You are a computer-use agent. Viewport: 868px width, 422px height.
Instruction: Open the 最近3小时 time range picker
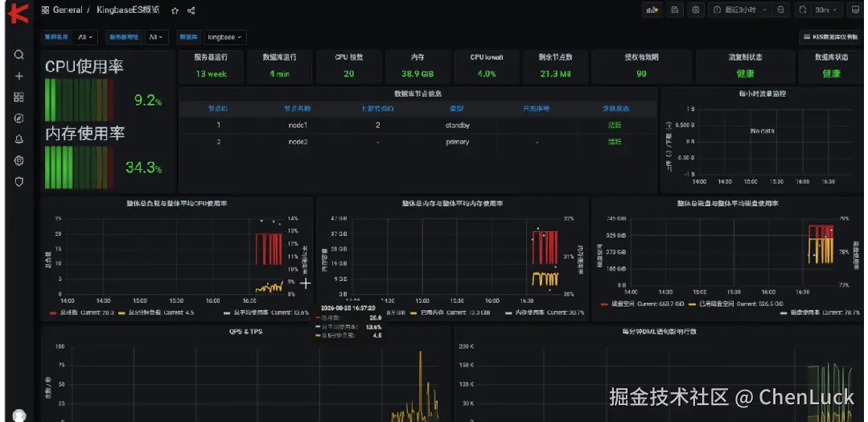click(741, 10)
